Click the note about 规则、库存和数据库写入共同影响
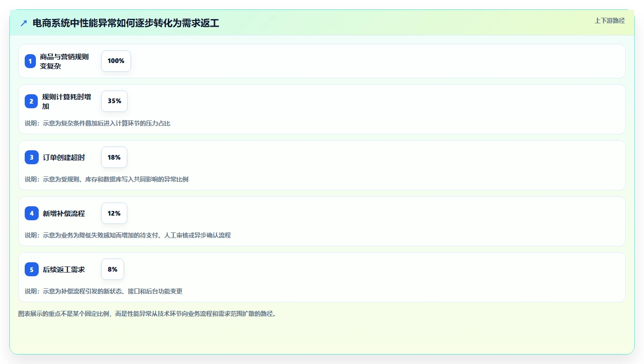Image resolution: width=644 pixels, height=364 pixels. click(107, 179)
